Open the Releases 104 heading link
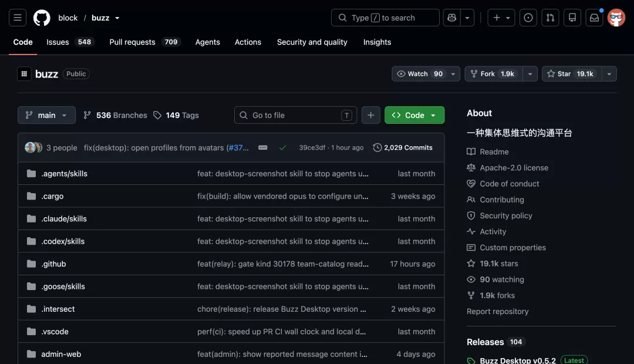The width and height of the screenshot is (634, 364). click(x=495, y=342)
